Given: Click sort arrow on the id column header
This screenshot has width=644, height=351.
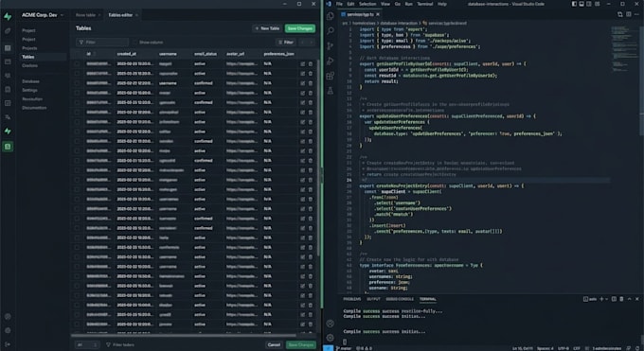Looking at the screenshot, I should (x=95, y=54).
